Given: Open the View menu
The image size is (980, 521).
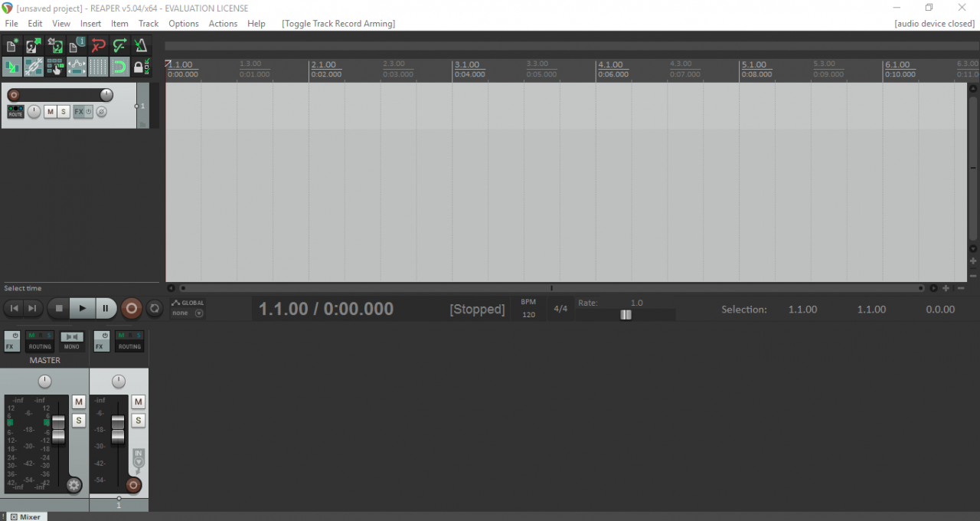Looking at the screenshot, I should (x=61, y=24).
